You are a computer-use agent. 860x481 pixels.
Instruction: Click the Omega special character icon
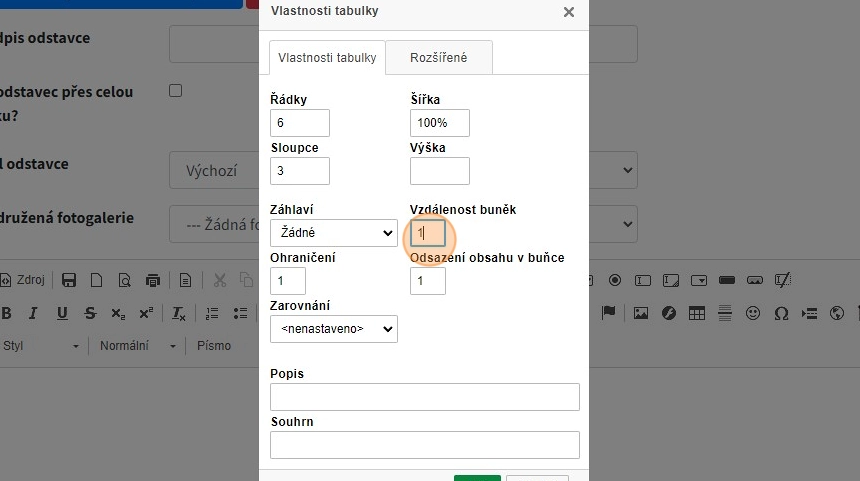coord(781,313)
